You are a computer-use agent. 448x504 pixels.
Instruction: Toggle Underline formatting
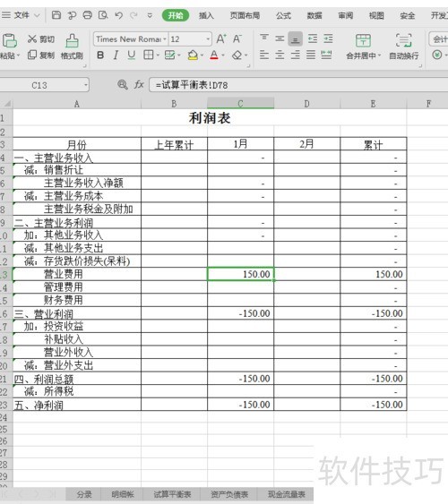pyautogui.click(x=131, y=56)
